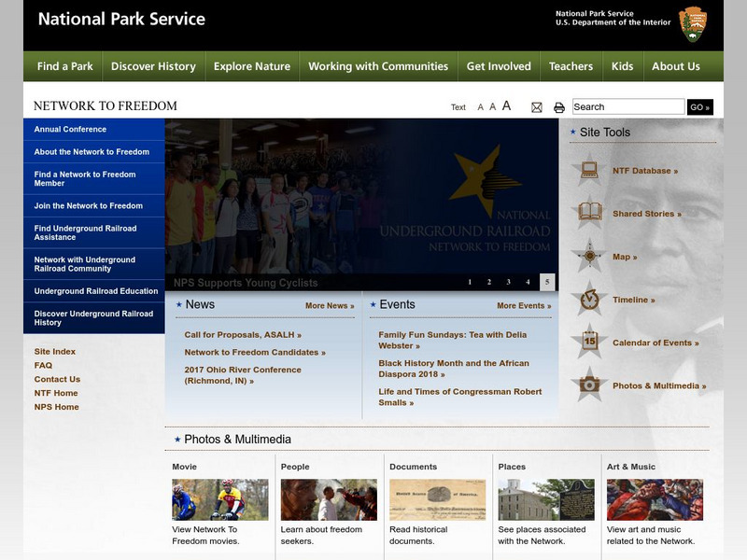This screenshot has height=560, width=747.
Task: Click the Contact Us link
Action: pos(57,379)
